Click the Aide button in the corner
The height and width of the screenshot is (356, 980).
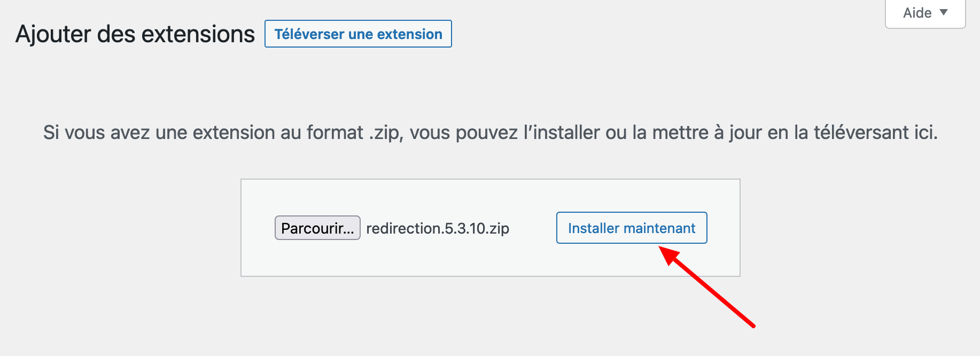tap(924, 13)
